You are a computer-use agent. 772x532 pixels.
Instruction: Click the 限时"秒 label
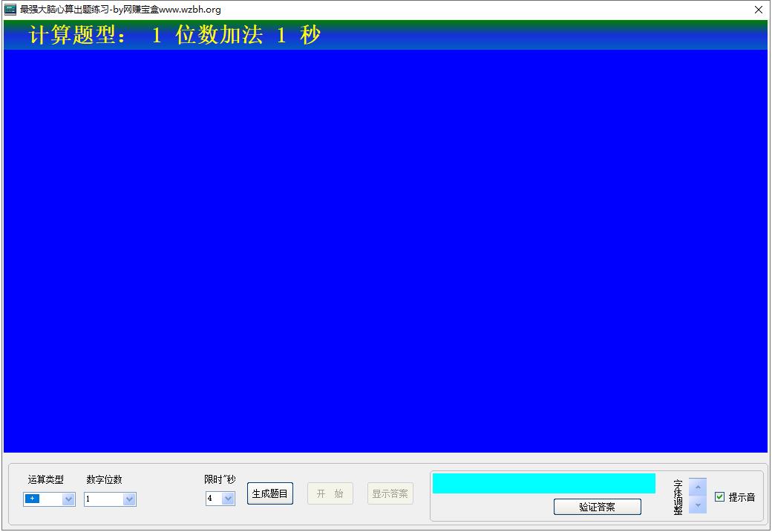point(220,479)
